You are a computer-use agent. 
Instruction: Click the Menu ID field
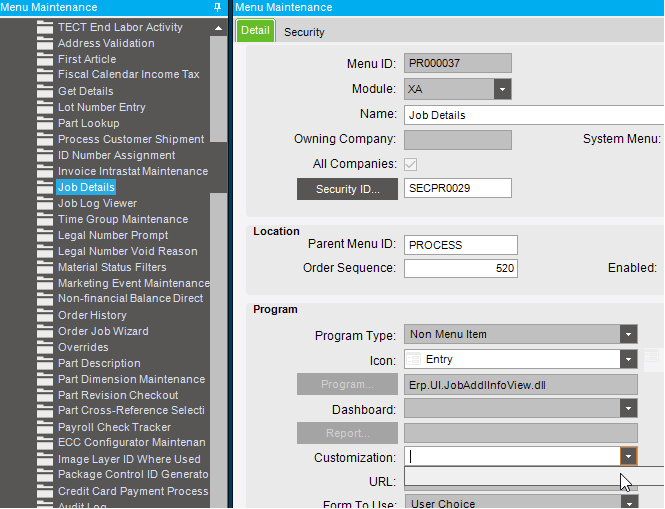[458, 63]
